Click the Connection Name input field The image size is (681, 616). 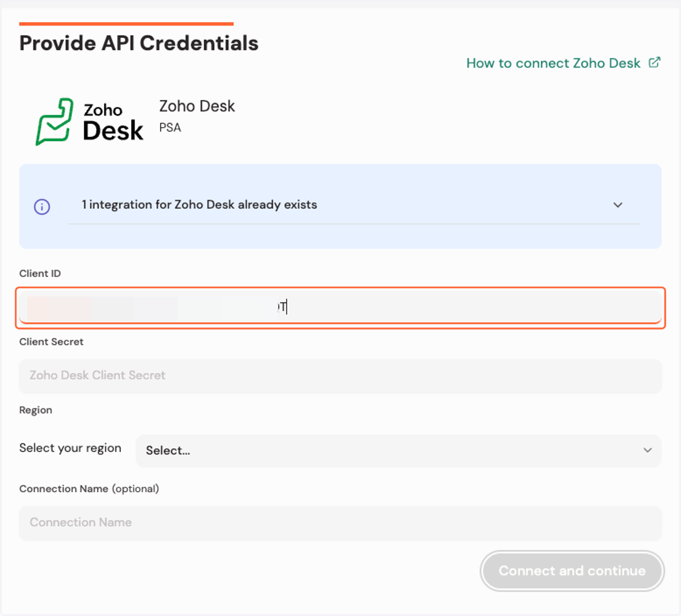(340, 523)
